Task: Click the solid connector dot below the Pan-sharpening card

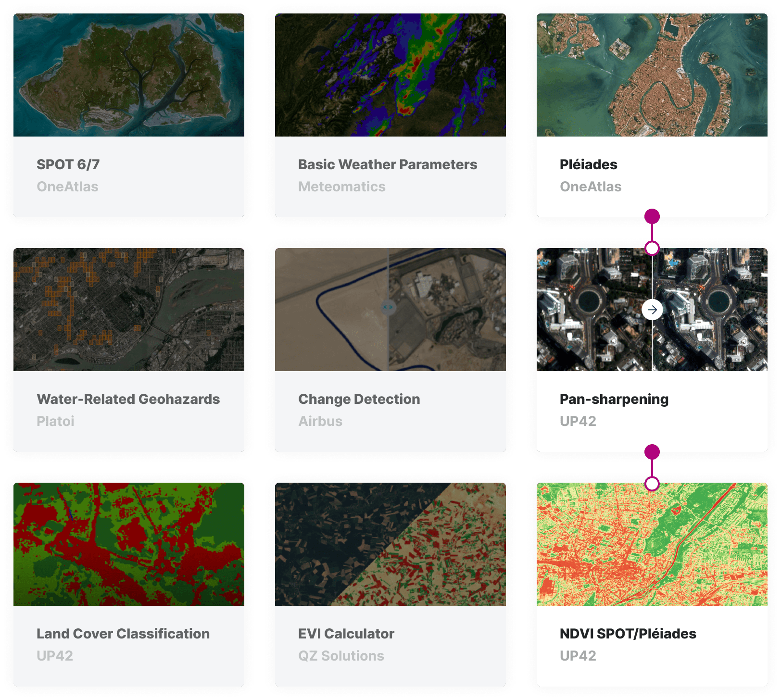Action: pos(652,452)
